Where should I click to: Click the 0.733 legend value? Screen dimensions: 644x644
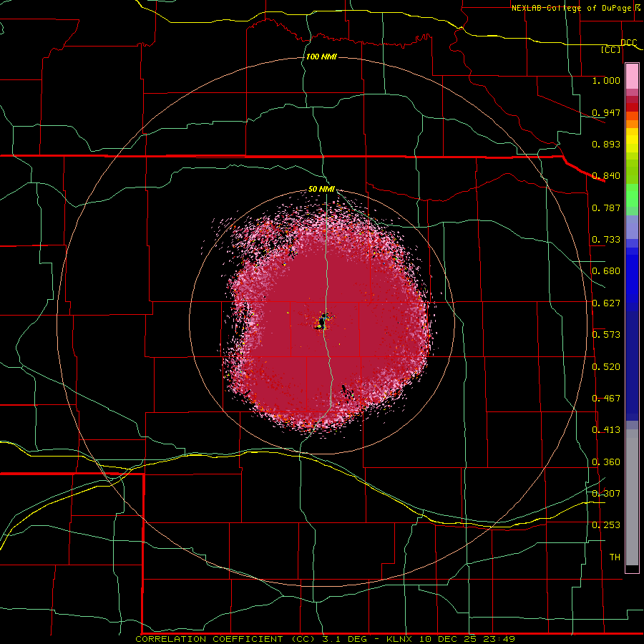point(606,240)
